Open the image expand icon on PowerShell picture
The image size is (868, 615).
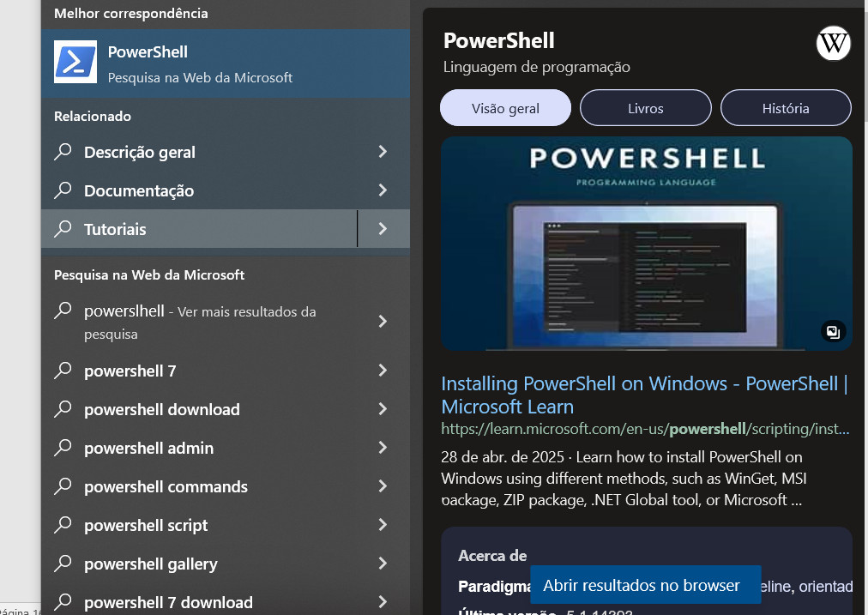click(x=833, y=332)
